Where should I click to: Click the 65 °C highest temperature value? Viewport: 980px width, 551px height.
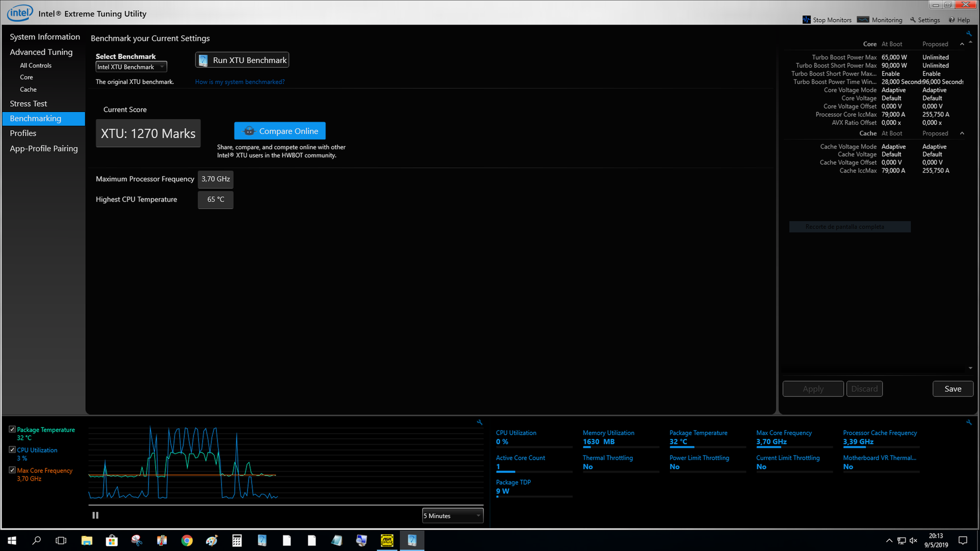click(x=215, y=199)
